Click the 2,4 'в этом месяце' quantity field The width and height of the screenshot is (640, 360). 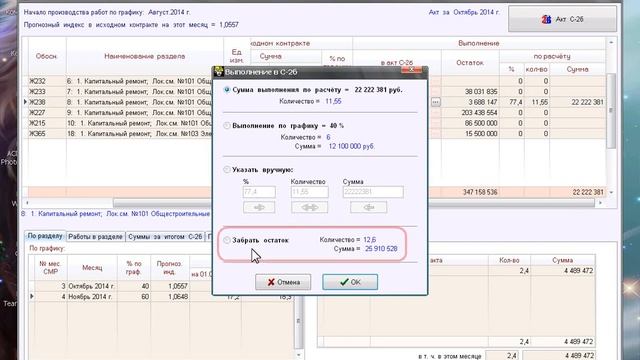click(x=502, y=356)
